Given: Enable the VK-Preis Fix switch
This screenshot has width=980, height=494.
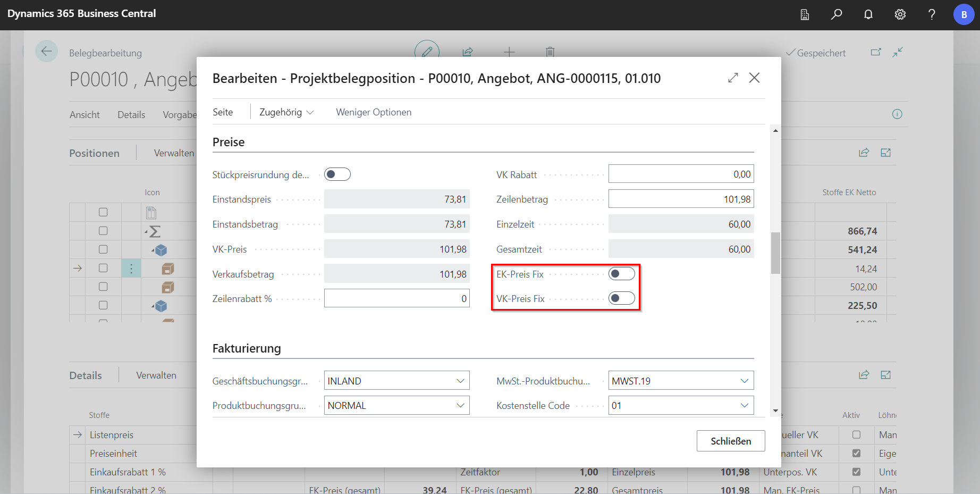Looking at the screenshot, I should (621, 298).
